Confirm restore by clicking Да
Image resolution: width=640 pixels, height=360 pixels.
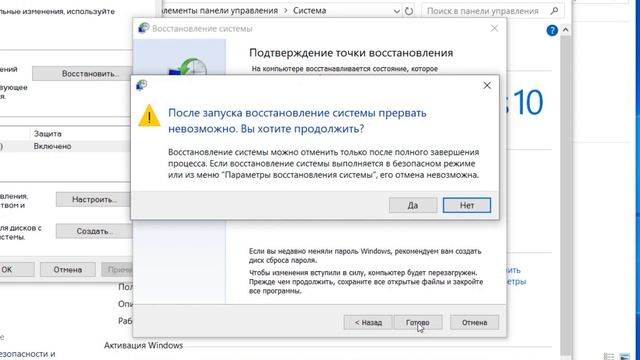[413, 205]
